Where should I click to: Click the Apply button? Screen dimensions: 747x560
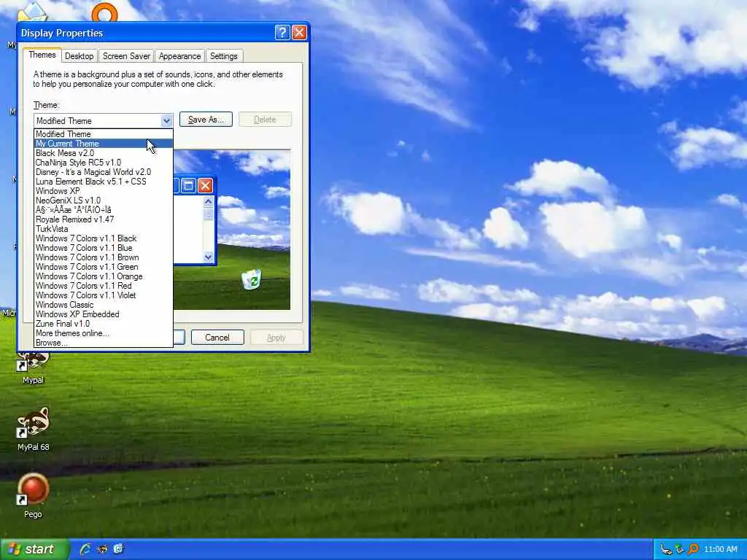point(276,337)
